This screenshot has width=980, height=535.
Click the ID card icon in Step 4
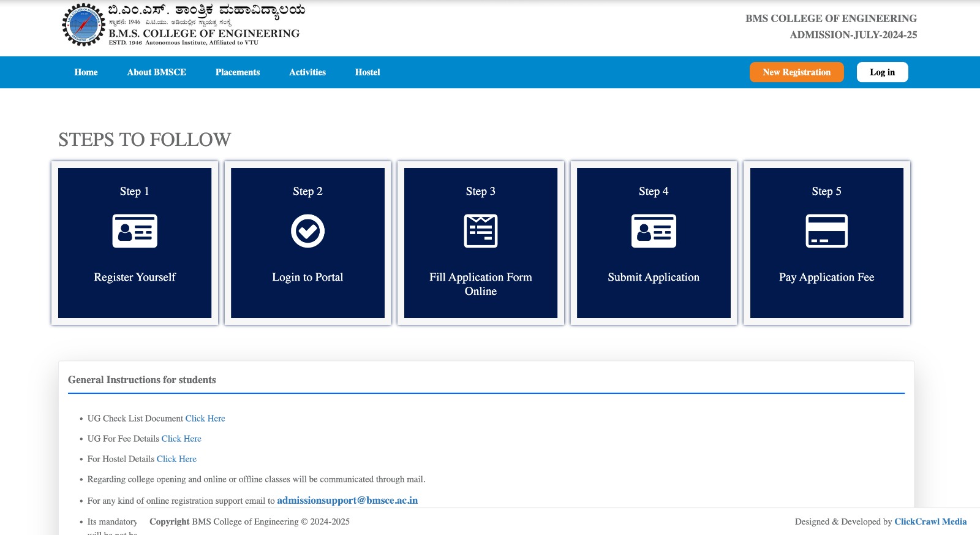tap(654, 231)
